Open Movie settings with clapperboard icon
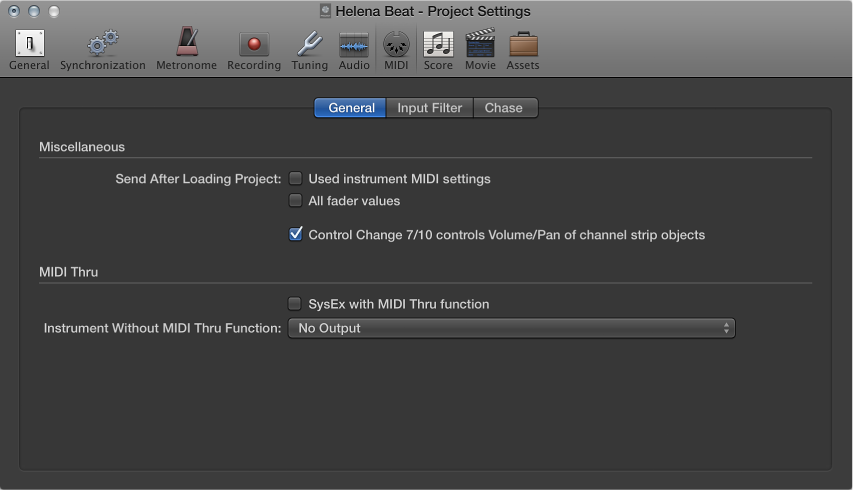 [x=480, y=50]
